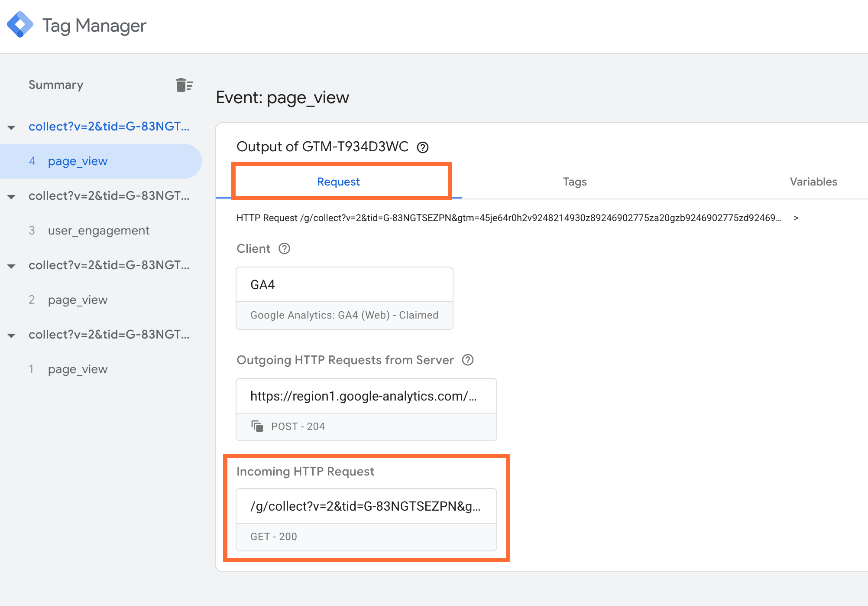The image size is (868, 606).
Task: Click the Tag Manager logo icon
Action: tap(20, 25)
